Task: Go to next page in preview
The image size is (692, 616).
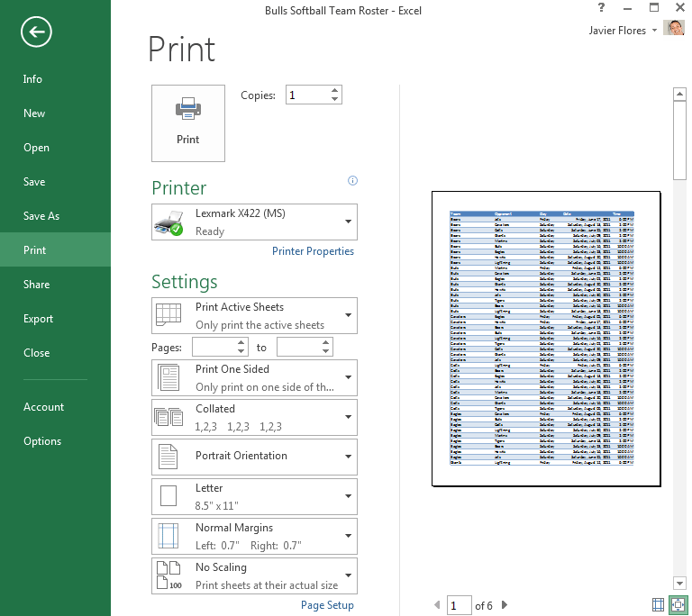Action: pyautogui.click(x=505, y=605)
